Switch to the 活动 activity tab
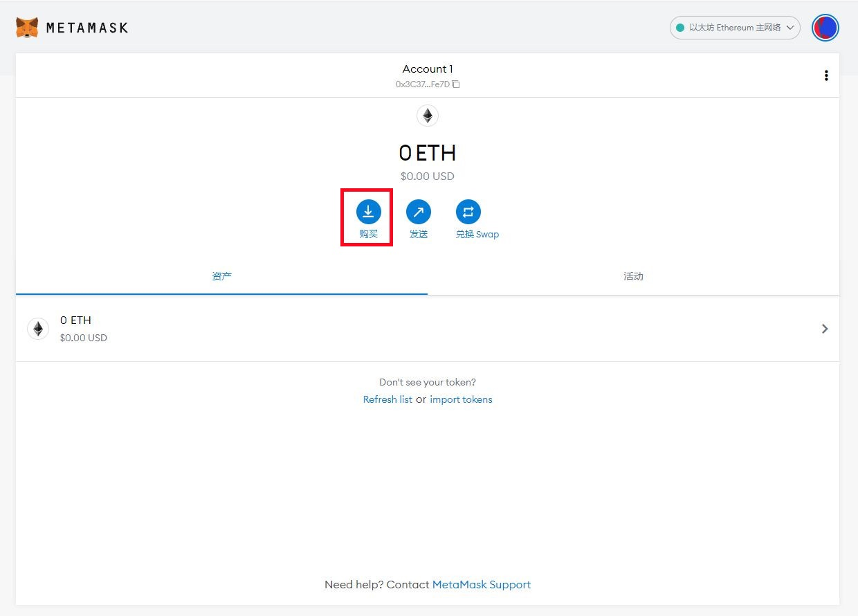 pos(633,277)
